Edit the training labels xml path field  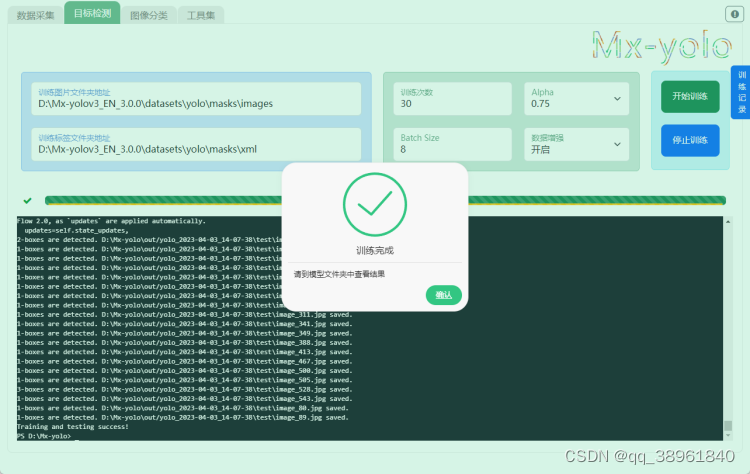click(x=196, y=144)
